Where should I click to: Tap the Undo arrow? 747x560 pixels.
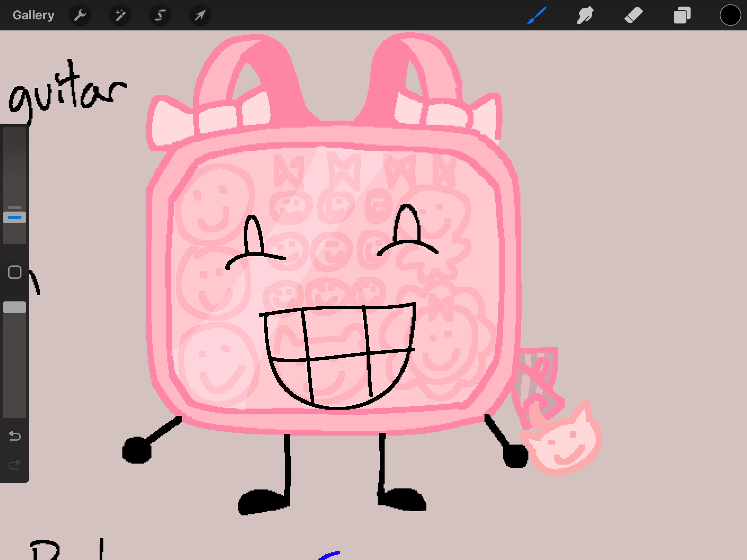coord(15,436)
